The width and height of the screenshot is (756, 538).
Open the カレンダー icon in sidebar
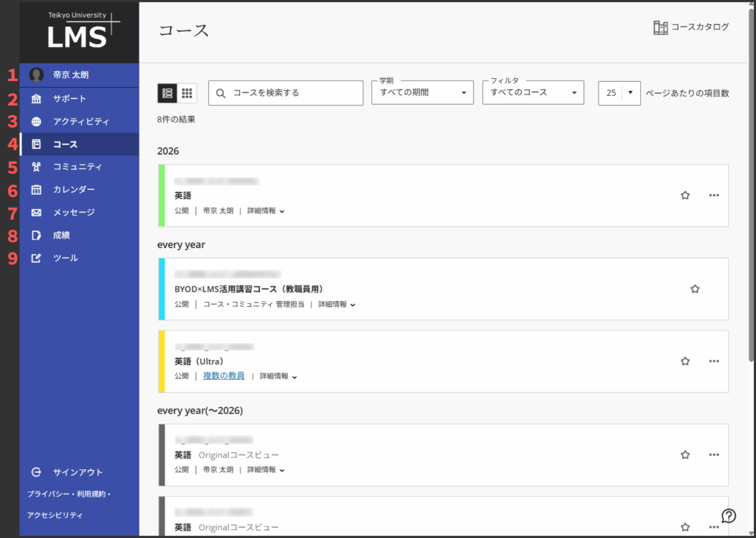(36, 190)
